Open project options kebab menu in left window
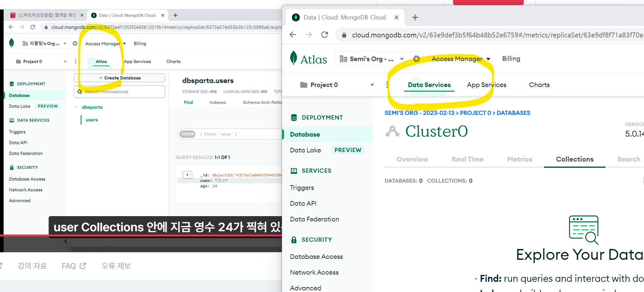 [76, 61]
